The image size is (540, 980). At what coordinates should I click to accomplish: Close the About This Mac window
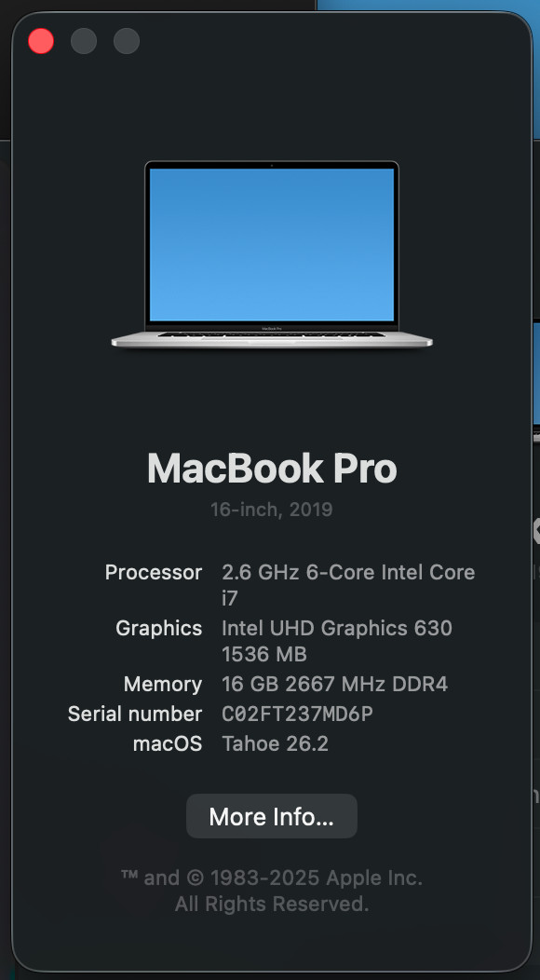[41, 41]
